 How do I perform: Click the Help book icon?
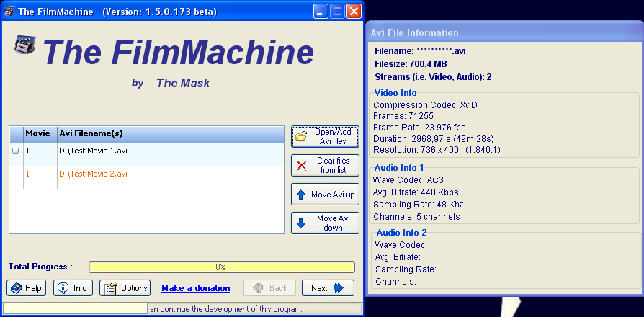17,288
